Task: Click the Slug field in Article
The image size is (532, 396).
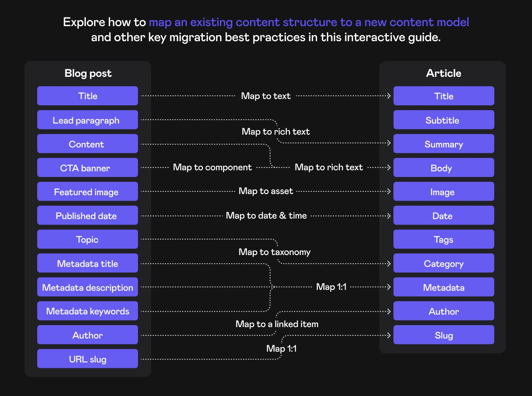Action: pyautogui.click(x=443, y=335)
